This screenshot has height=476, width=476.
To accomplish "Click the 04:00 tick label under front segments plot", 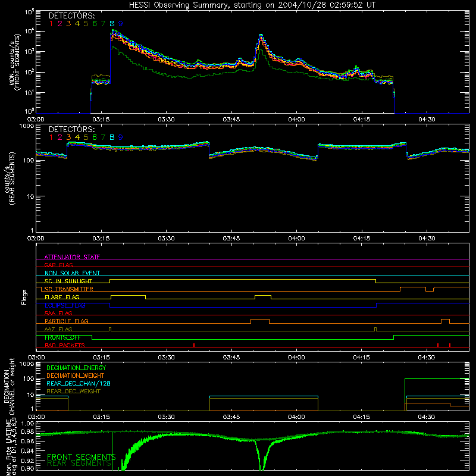I will tap(296, 120).
